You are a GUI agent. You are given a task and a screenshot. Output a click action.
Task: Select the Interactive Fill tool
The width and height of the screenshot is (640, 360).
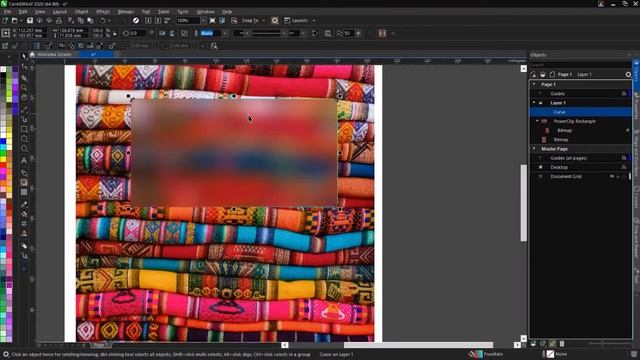(24, 214)
